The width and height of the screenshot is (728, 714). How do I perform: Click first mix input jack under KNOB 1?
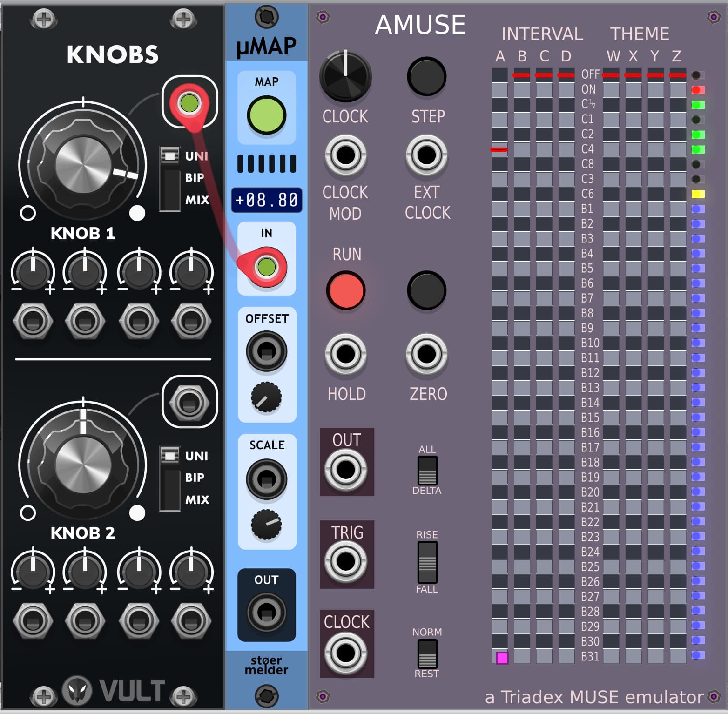(33, 321)
